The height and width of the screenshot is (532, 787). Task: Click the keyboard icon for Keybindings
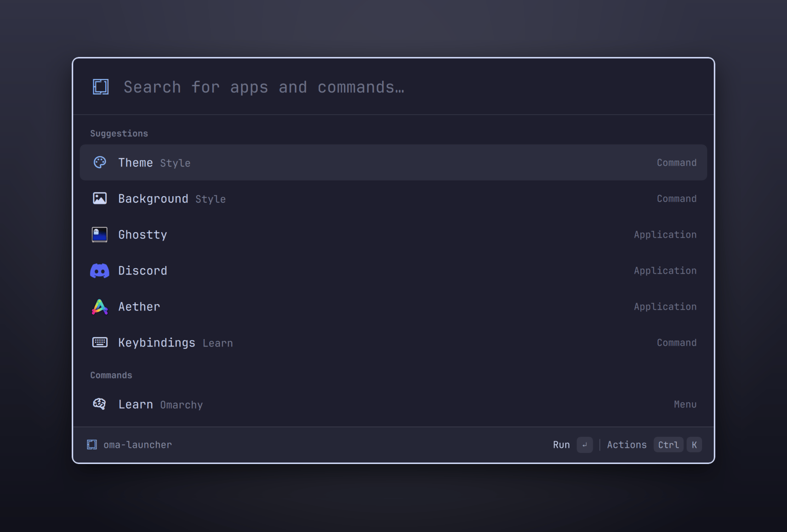point(100,342)
